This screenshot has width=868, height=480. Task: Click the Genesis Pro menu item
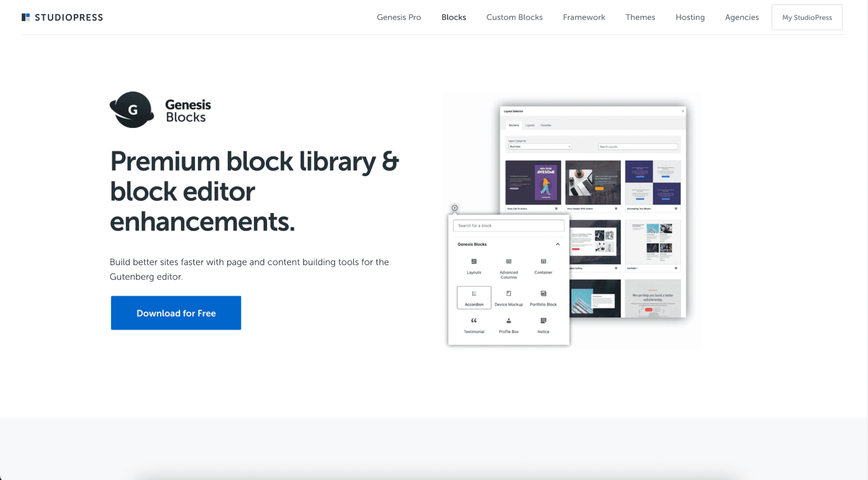[x=399, y=17]
